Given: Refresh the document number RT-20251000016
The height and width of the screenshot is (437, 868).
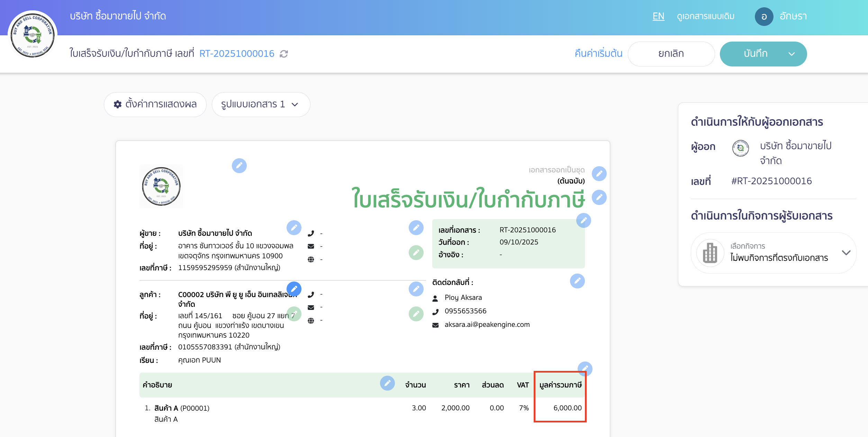Looking at the screenshot, I should click(284, 54).
